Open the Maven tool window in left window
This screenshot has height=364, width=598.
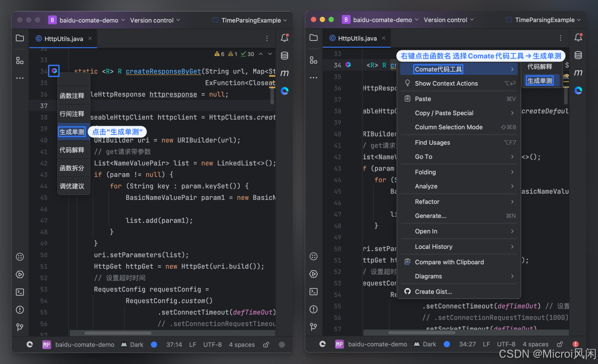click(x=284, y=73)
